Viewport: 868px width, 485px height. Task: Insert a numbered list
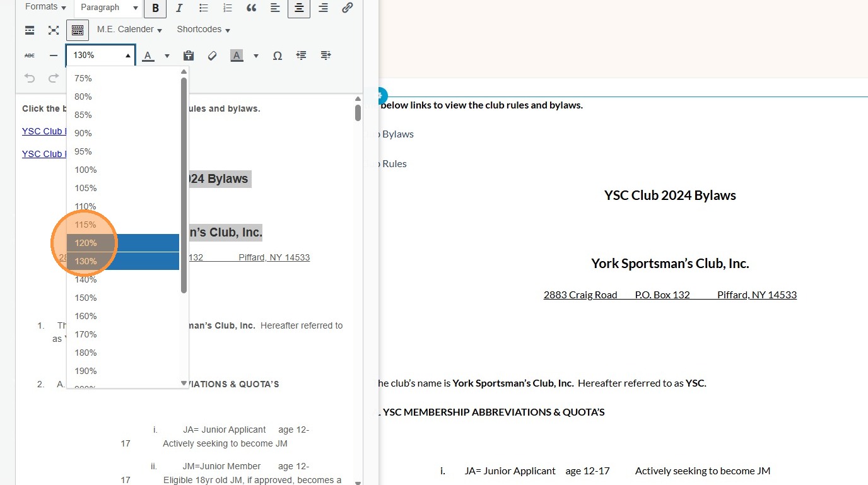[x=227, y=8]
